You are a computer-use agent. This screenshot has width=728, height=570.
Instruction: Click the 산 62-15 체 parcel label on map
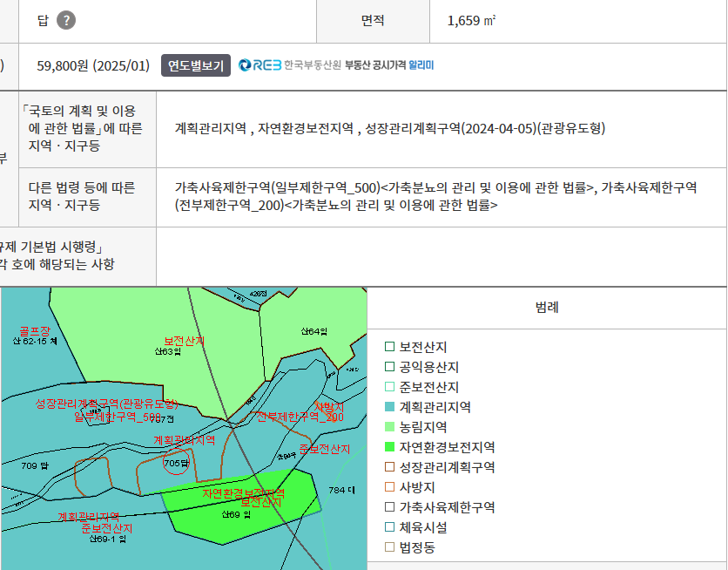click(35, 342)
